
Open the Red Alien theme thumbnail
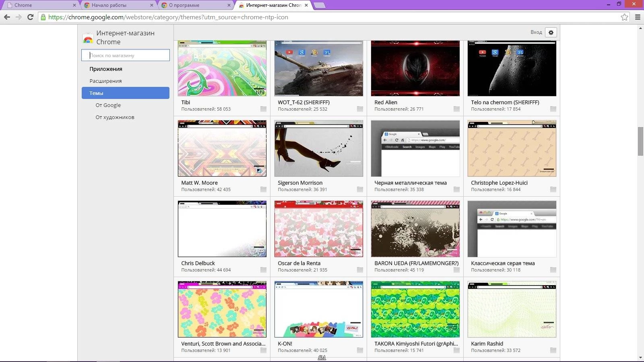415,68
